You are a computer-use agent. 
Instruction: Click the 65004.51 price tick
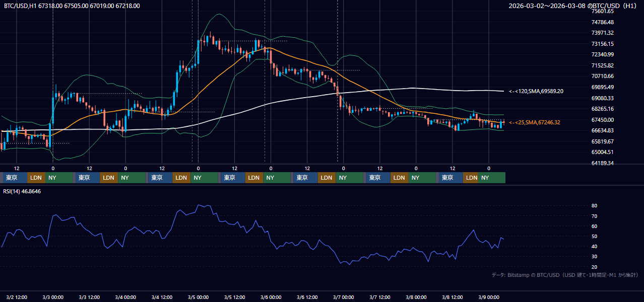click(x=603, y=152)
